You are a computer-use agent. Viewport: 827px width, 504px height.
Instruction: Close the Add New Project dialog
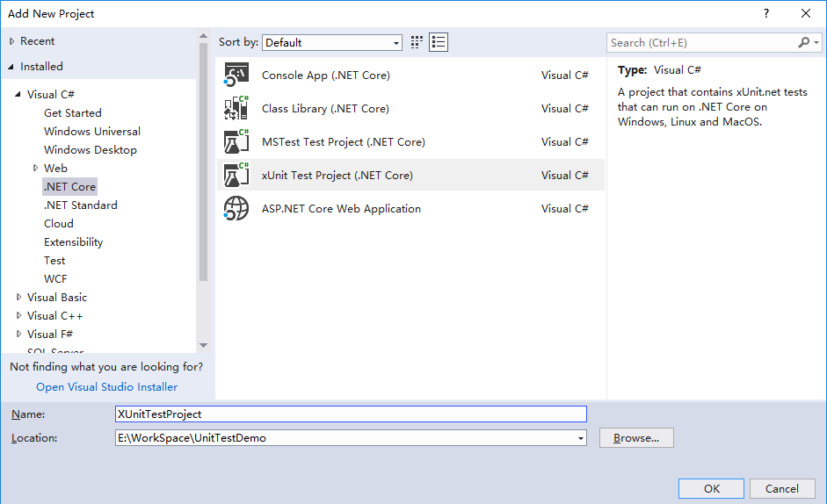[805, 14]
